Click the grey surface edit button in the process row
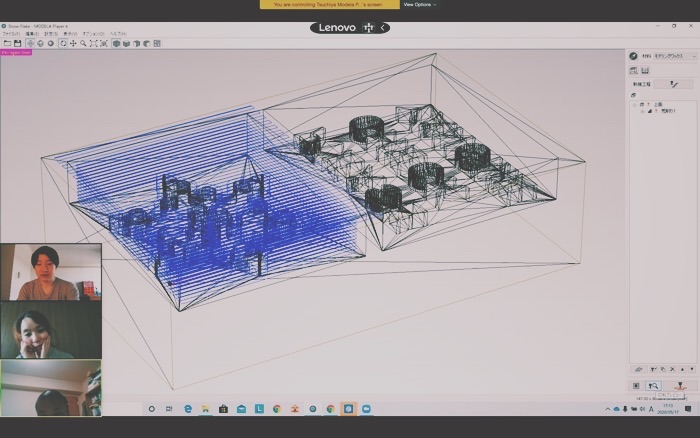The height and width of the screenshot is (438, 700). 639,369
